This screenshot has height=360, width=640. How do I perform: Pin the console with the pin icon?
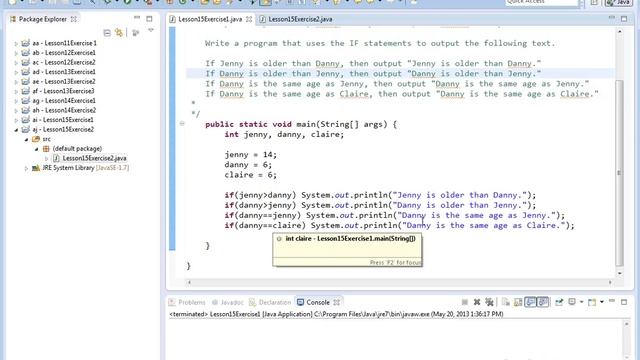point(559,302)
